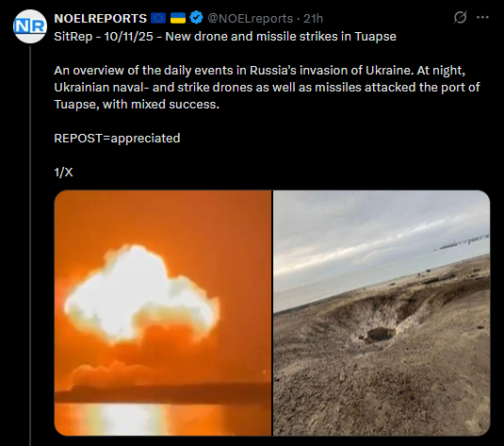Screen dimensions: 504x446
Task: Open the NOELREPORTS display name link
Action: coord(100,19)
